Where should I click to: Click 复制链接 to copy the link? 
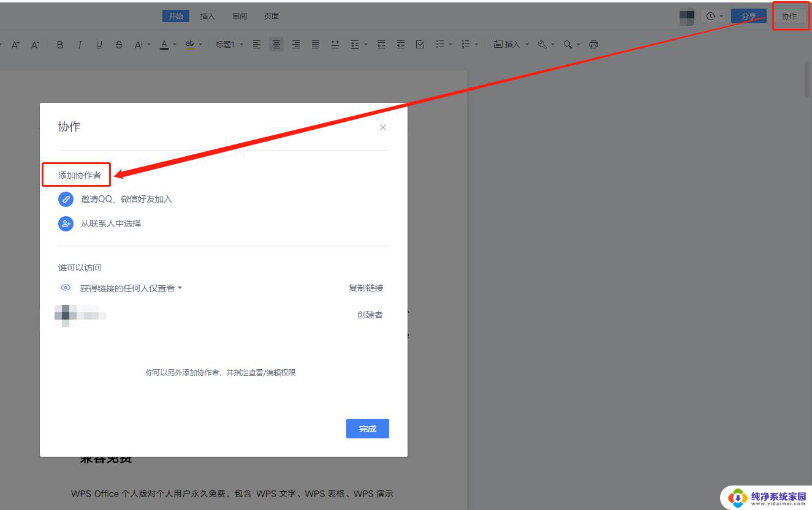click(x=366, y=288)
